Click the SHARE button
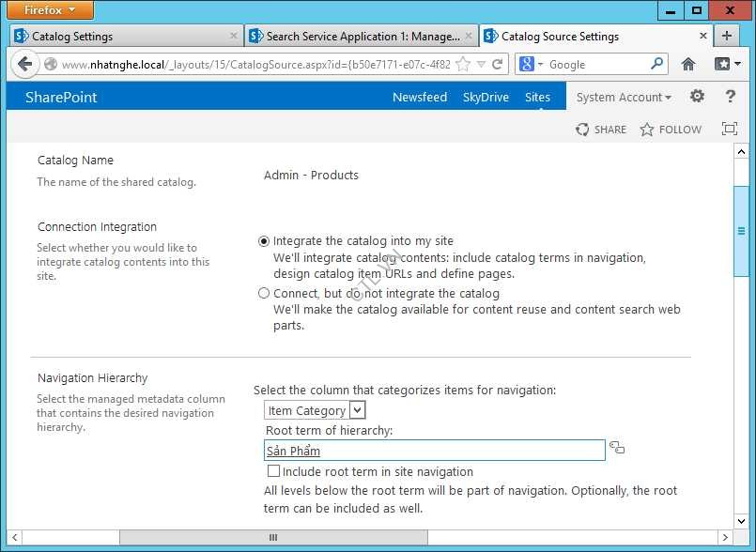 point(601,130)
